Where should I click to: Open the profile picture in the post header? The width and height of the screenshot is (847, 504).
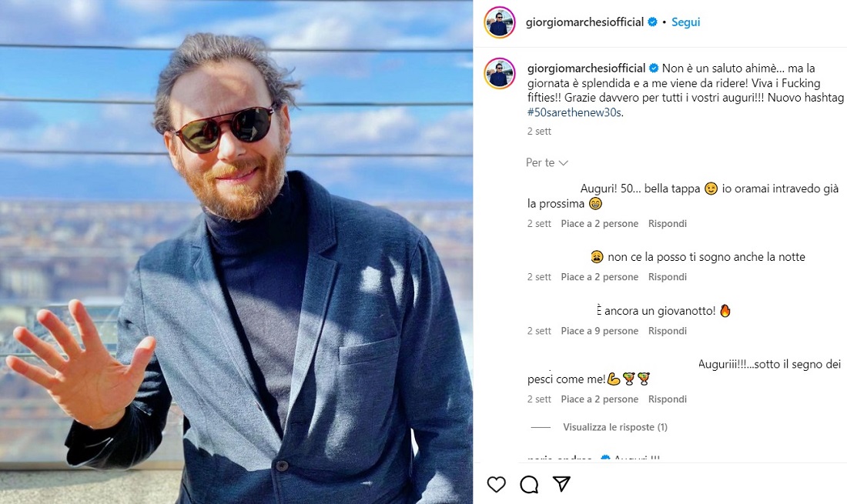pos(499,22)
